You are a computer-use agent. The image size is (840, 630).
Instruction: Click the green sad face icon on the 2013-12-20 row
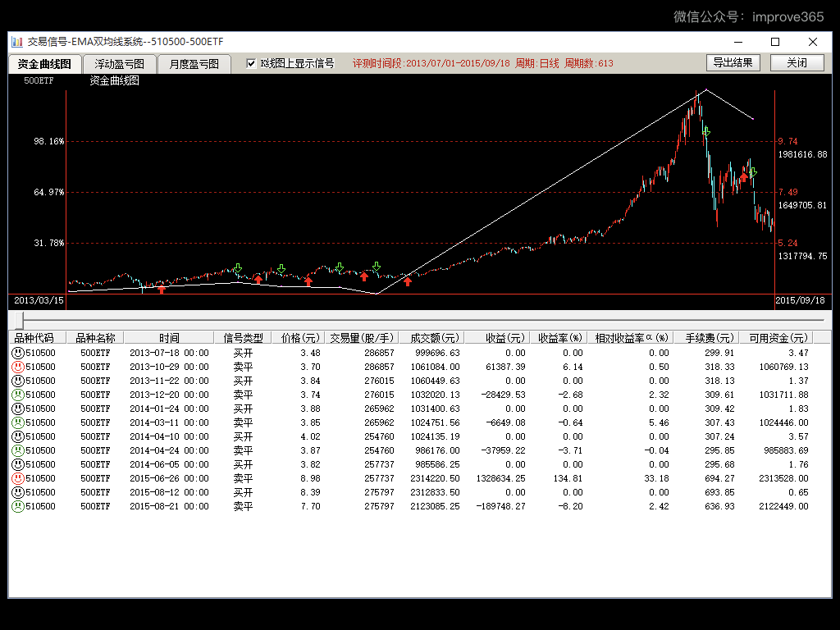[17, 395]
